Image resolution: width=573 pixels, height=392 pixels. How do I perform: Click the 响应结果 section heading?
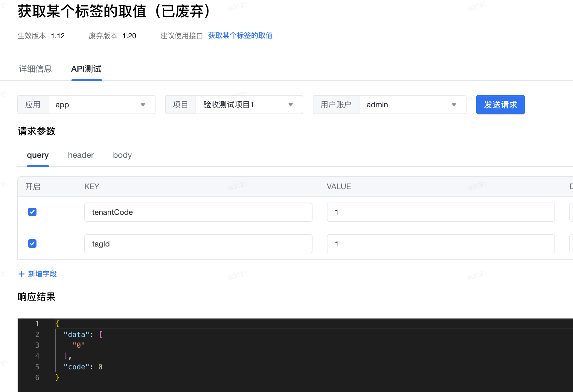click(36, 297)
